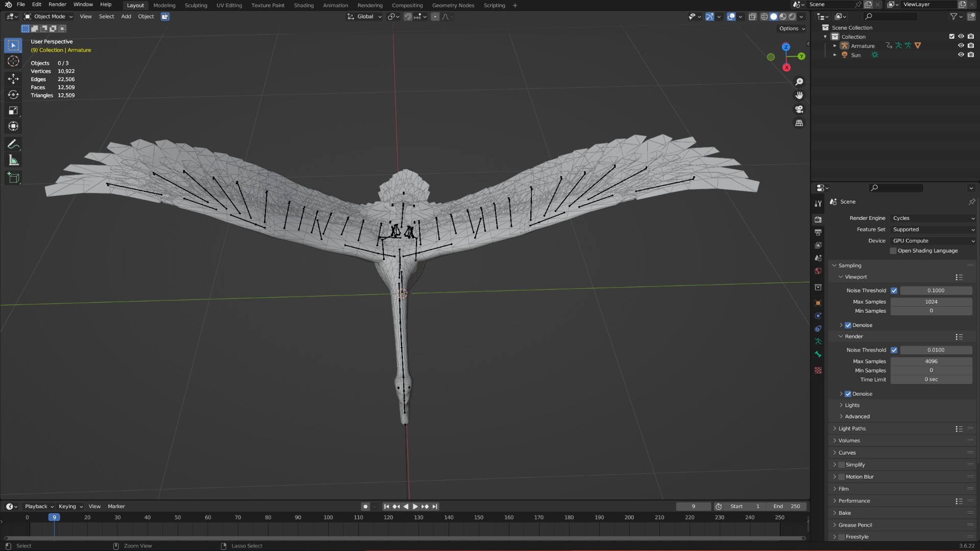Expand Armature in outliner tree
This screenshot has height=551, width=980.
[x=835, y=46]
